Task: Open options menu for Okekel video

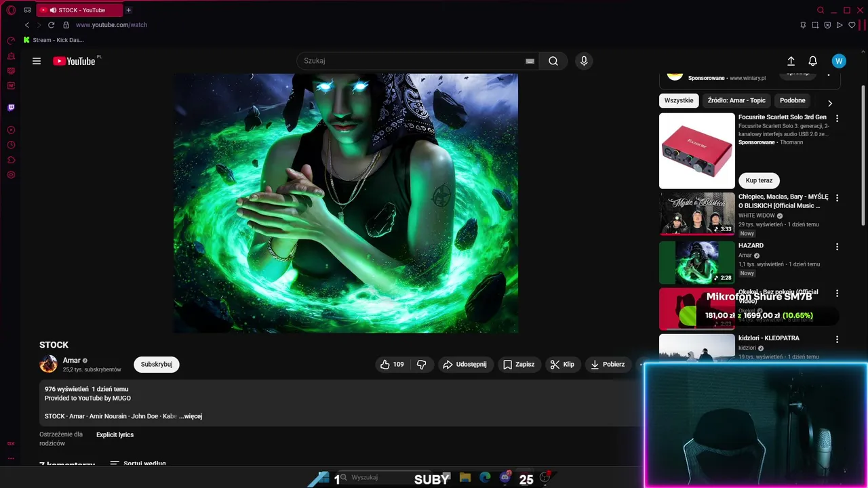Action: (837, 293)
